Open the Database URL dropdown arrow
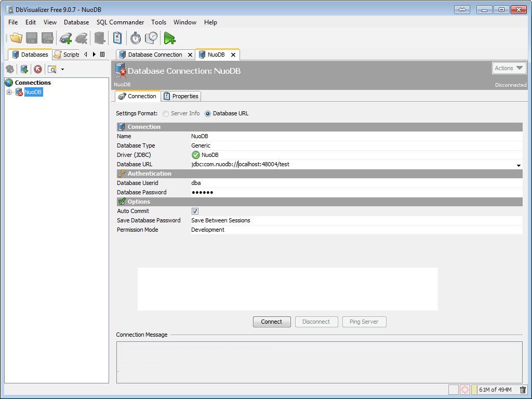Viewport: 532px width, 399px height. click(519, 165)
